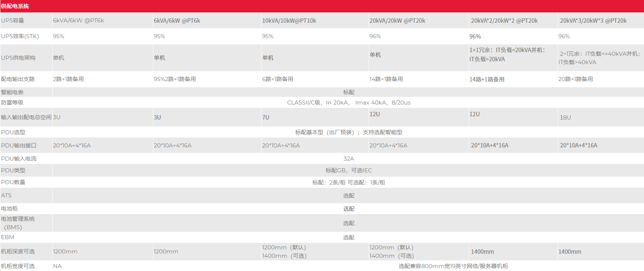This screenshot has width=644, height=271.
Task: Click the CLASSII/C级 lightning protection value
Action: tap(349, 102)
